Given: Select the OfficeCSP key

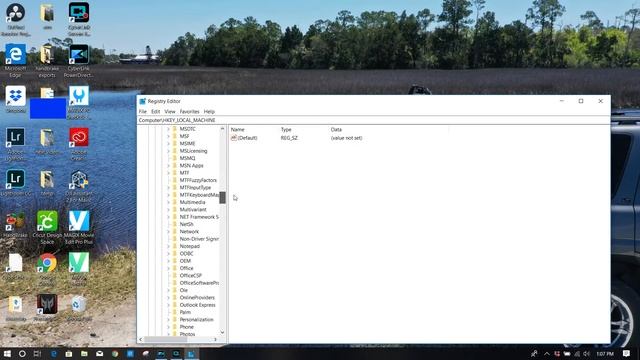Looking at the screenshot, I should pos(191,276).
